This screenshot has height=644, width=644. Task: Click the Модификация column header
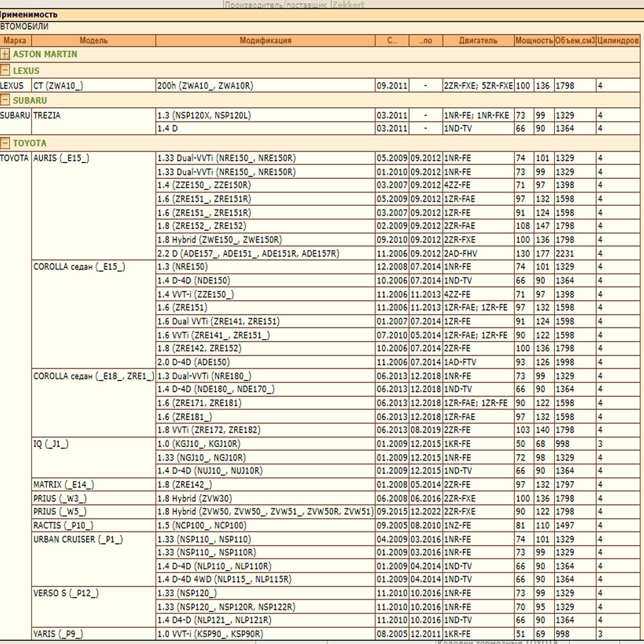point(265,40)
